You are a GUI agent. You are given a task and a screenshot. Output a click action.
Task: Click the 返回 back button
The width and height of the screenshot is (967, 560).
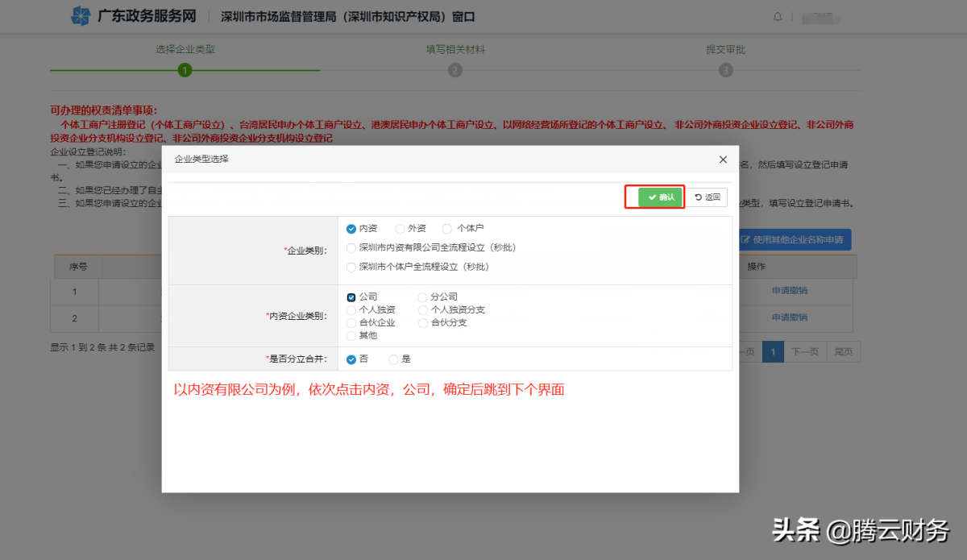click(x=707, y=197)
